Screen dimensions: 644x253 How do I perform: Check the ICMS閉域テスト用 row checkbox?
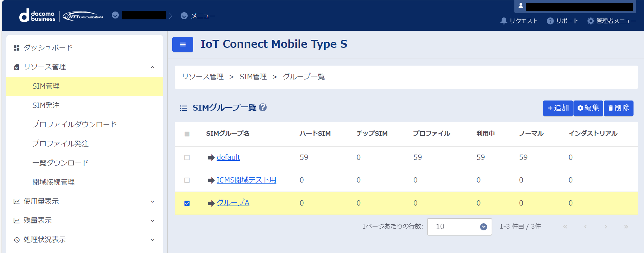(x=187, y=180)
